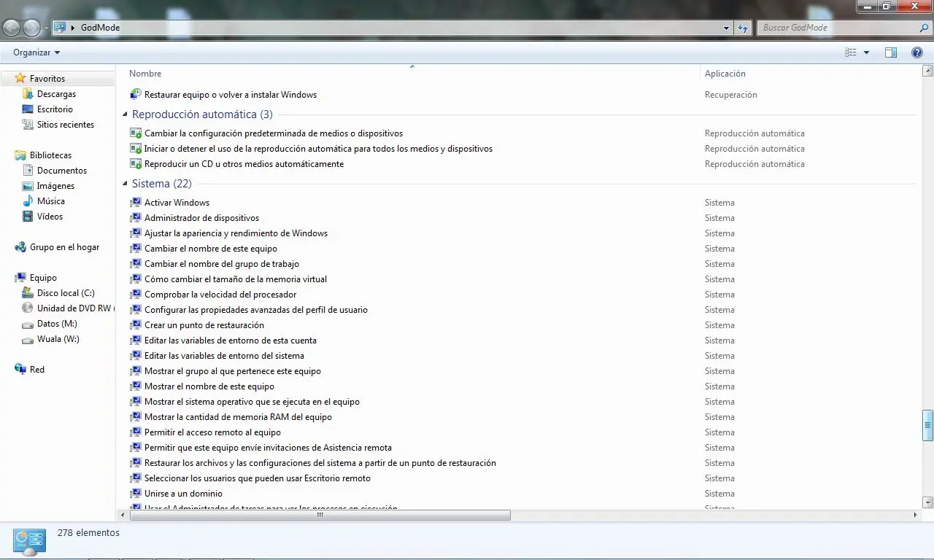Click the horizontal scrollbar right arrow

pyautogui.click(x=916, y=515)
